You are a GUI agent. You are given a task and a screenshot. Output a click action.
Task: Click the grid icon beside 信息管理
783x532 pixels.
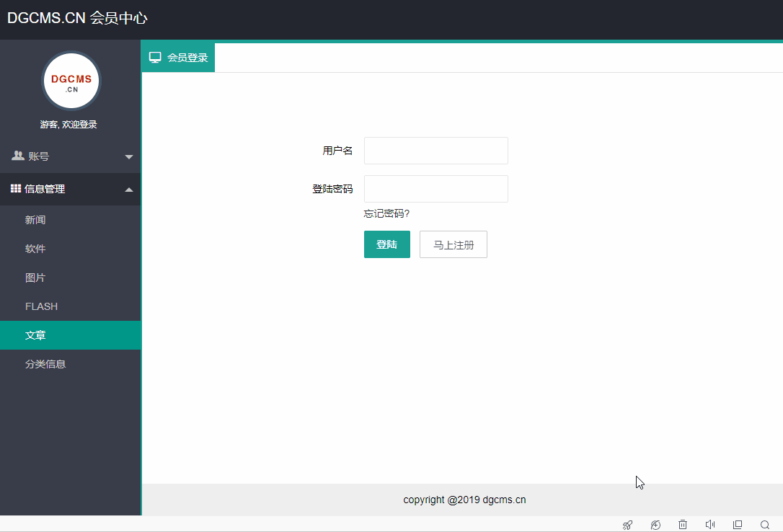click(x=15, y=188)
